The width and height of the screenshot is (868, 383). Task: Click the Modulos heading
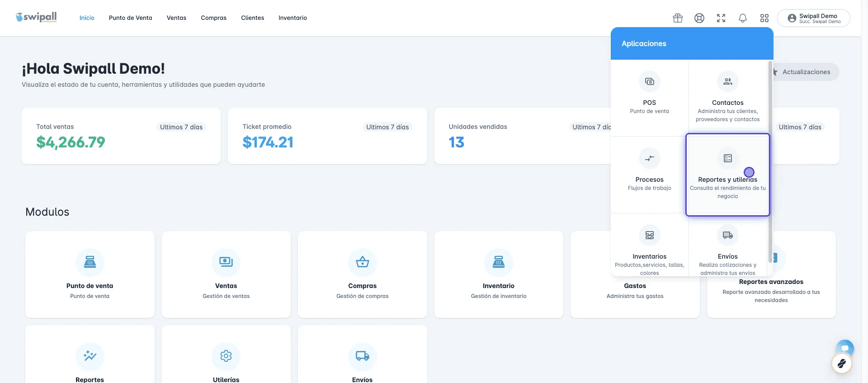(x=47, y=212)
